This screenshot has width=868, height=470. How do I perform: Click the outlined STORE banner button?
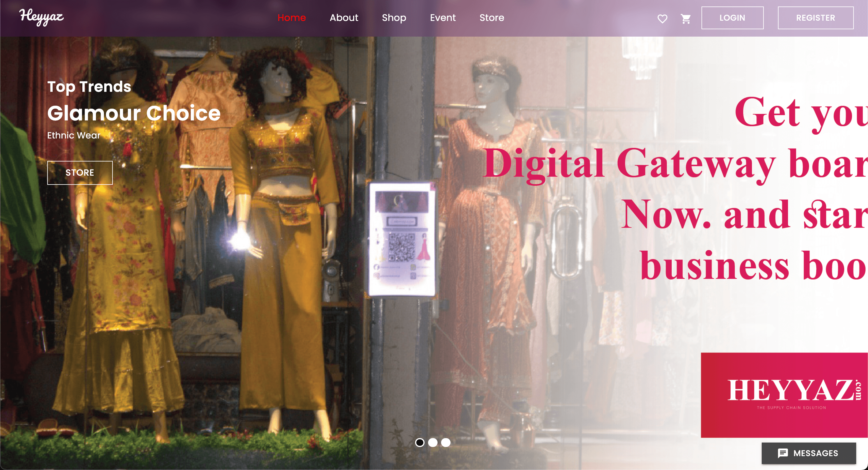(x=80, y=172)
